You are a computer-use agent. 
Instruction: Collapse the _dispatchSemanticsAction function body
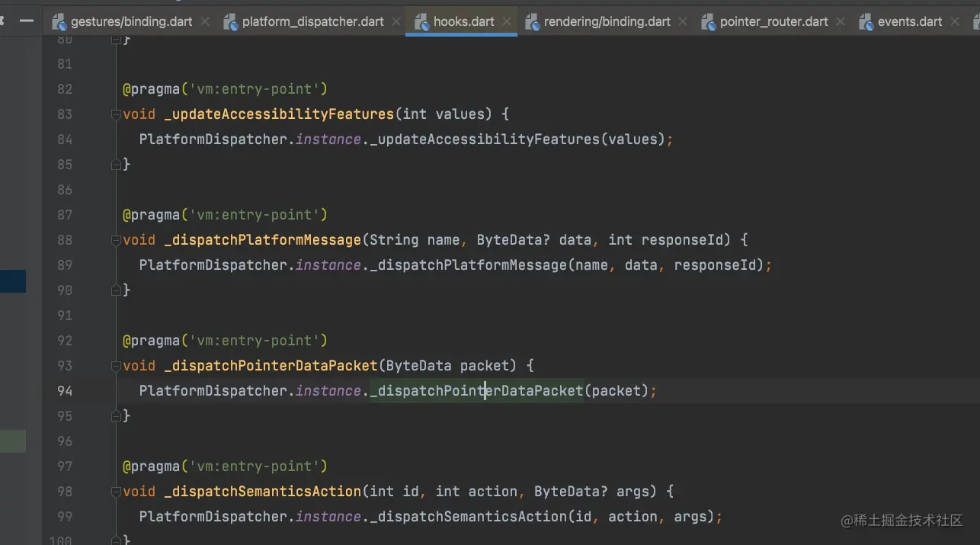[x=115, y=491]
